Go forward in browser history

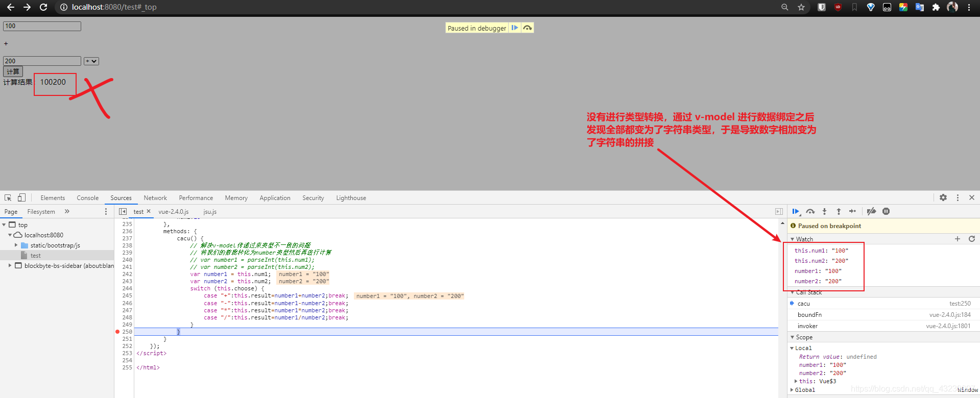coord(27,7)
